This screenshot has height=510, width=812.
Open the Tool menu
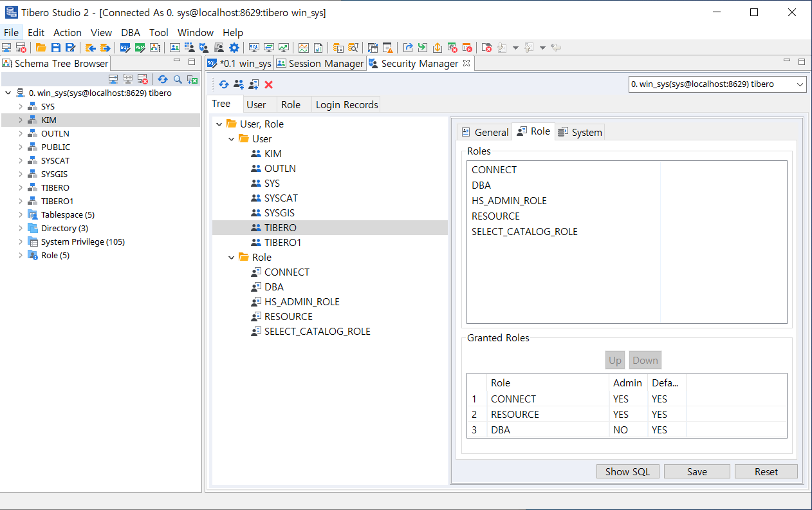(x=159, y=32)
